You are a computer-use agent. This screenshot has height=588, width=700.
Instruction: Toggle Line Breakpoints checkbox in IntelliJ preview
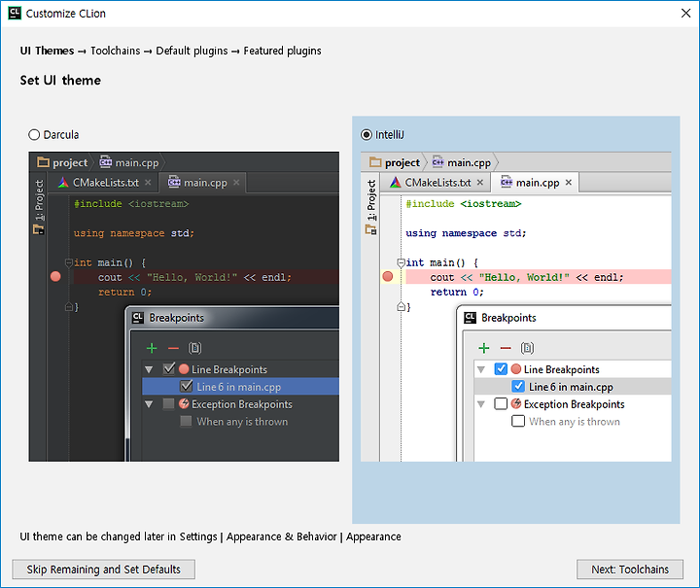(501, 369)
